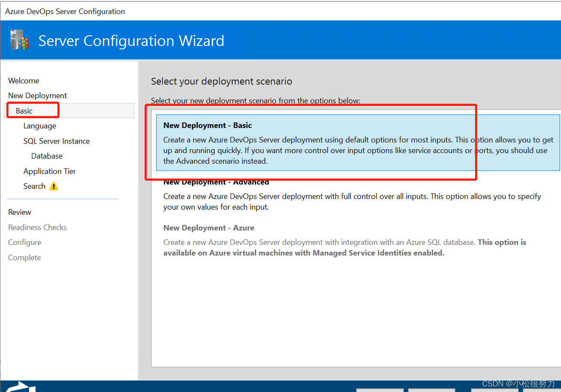Click the server wizard icon in header

click(20, 40)
